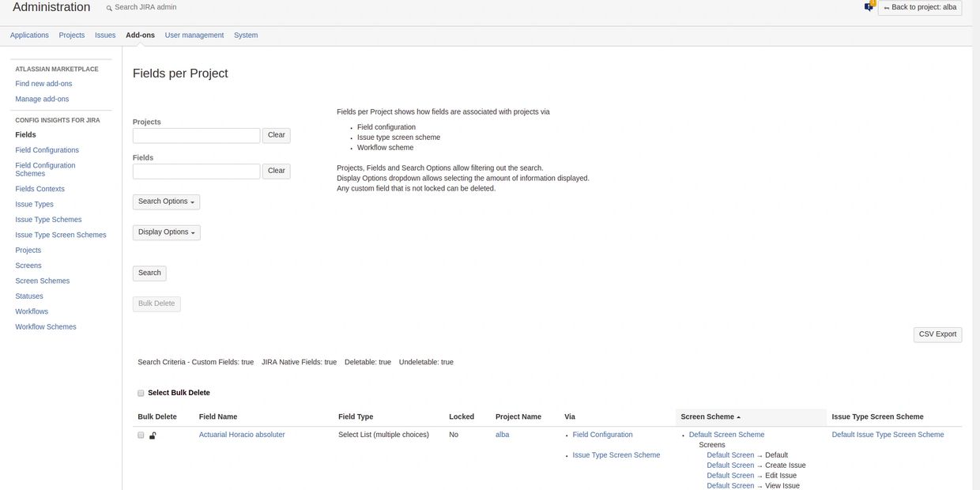Image resolution: width=980 pixels, height=490 pixels.
Task: Open the Add-ons tab
Action: [x=140, y=36]
